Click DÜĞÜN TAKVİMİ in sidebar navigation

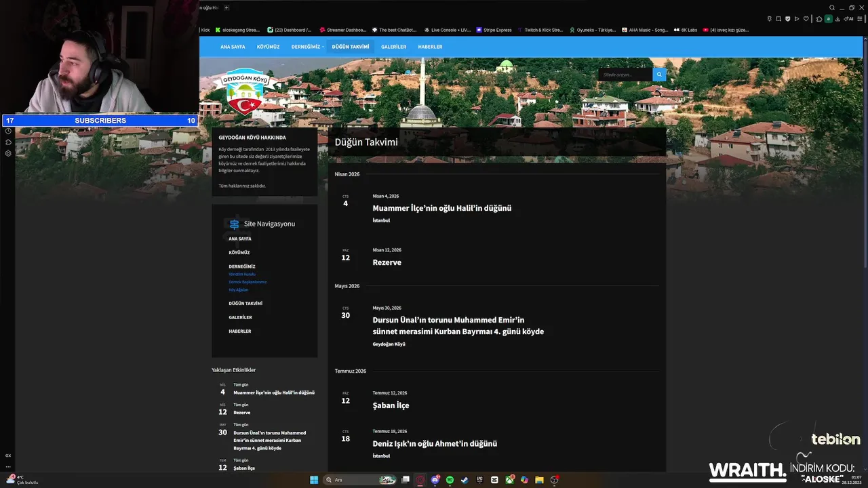pos(245,304)
